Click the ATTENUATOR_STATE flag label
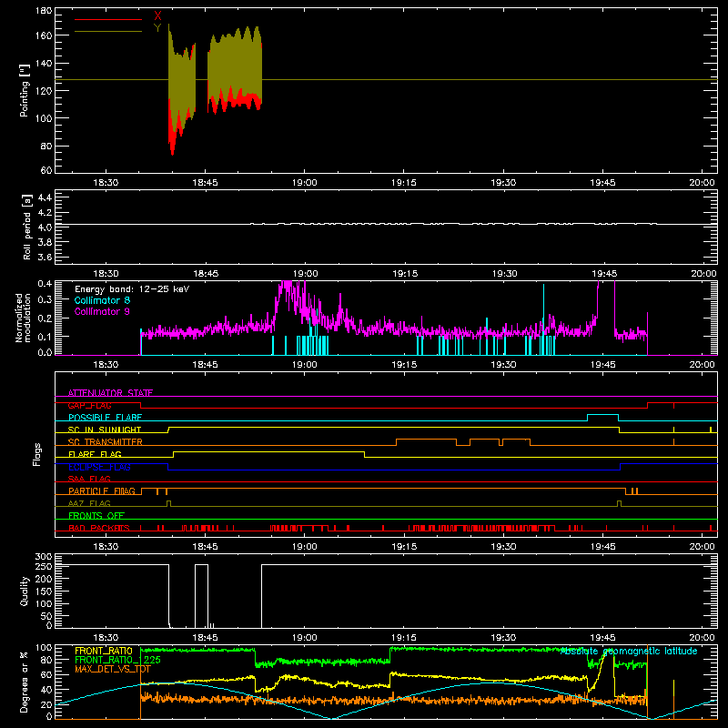The width and height of the screenshot is (728, 728). point(110,393)
